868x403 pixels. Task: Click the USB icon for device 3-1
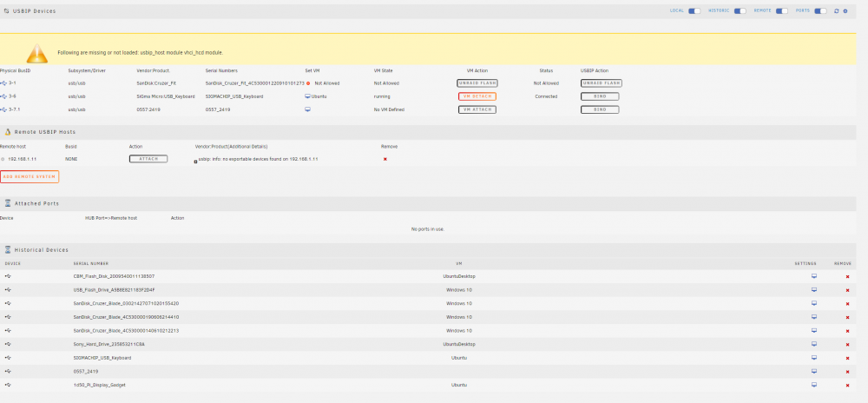click(3, 83)
